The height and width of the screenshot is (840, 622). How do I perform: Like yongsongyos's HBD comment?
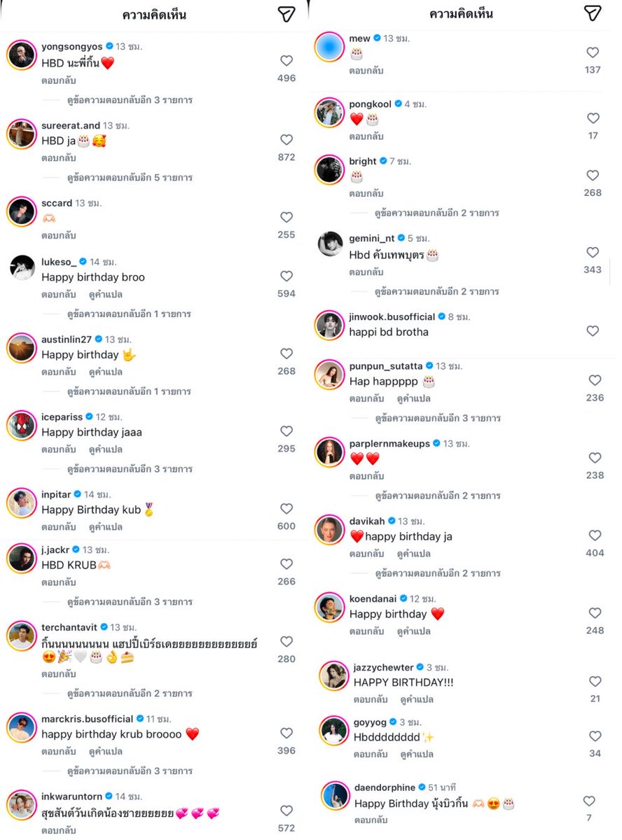click(x=286, y=61)
